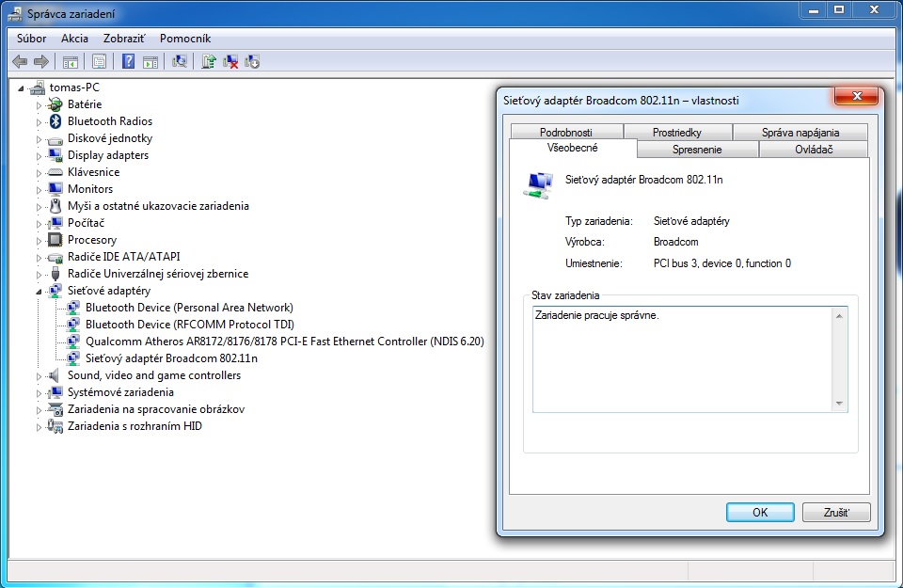Open the Zobraziť menu
The image size is (903, 588).
point(124,39)
